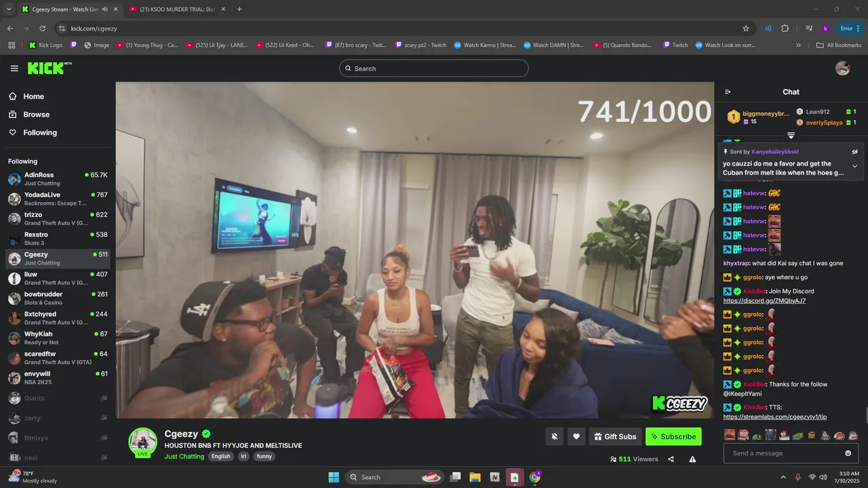The width and height of the screenshot is (868, 488).
Task: Expand the gift leaderboard handle
Action: pyautogui.click(x=791, y=136)
